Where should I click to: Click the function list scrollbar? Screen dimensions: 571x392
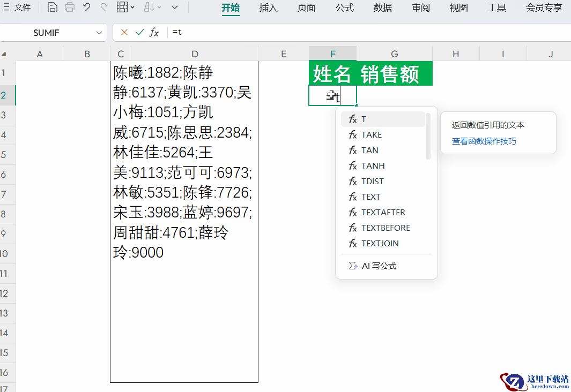click(x=428, y=137)
